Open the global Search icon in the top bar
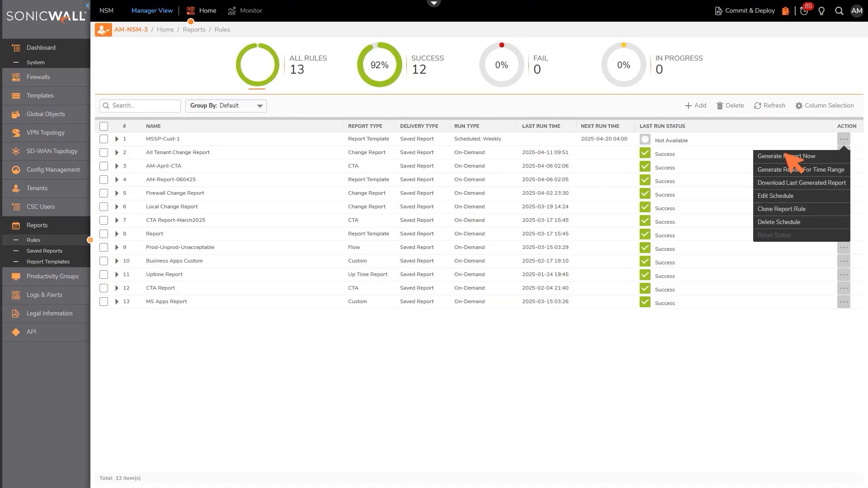Viewport: 868px width, 488px height. 839,10
